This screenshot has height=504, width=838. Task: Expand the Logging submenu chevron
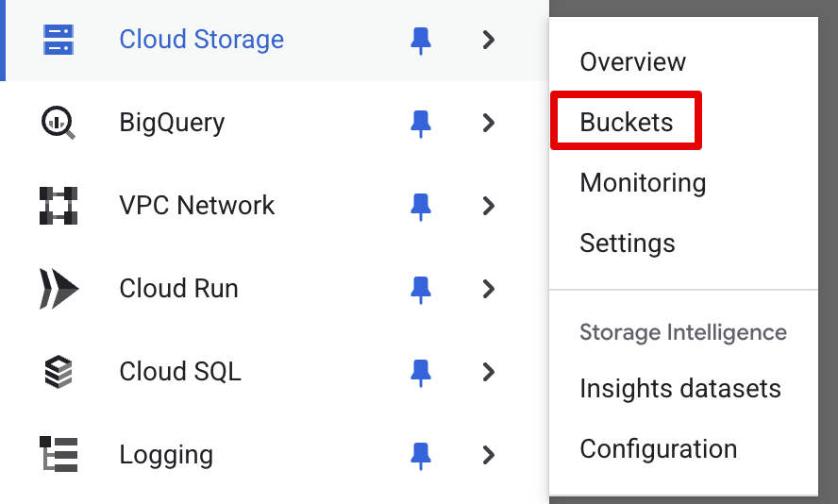coord(489,455)
